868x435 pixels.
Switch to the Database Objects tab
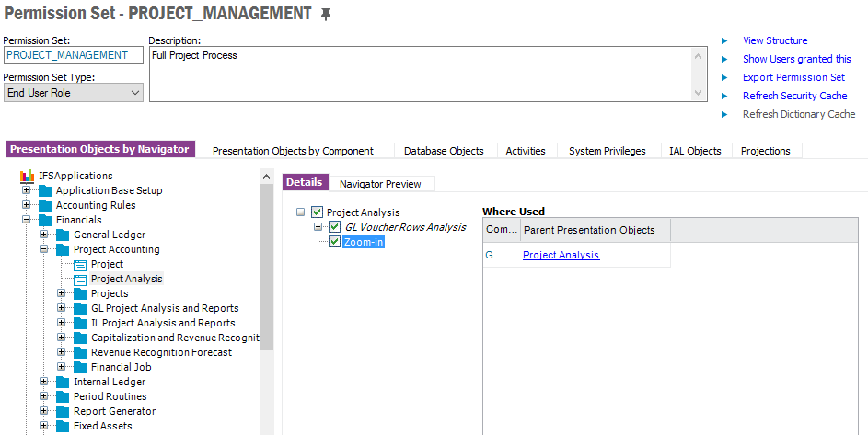pos(443,151)
